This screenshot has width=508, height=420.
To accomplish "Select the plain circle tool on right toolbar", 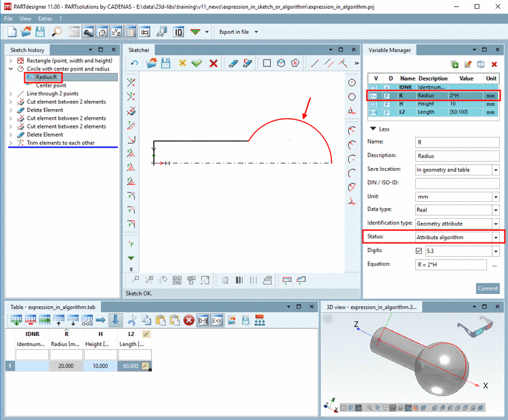I will click(352, 97).
